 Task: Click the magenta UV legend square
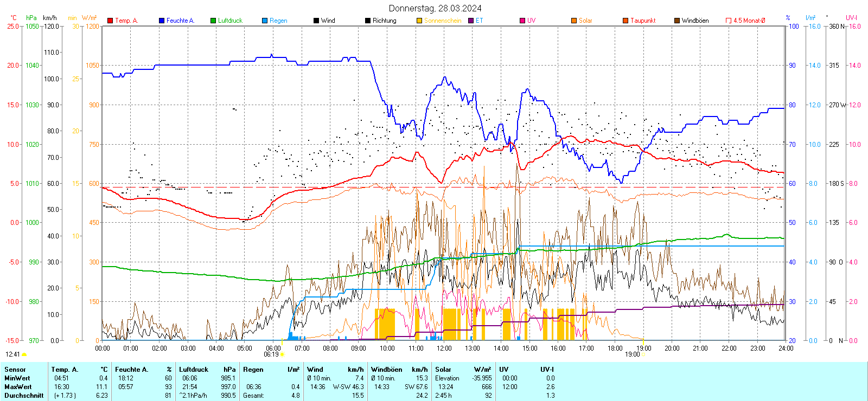(x=522, y=21)
